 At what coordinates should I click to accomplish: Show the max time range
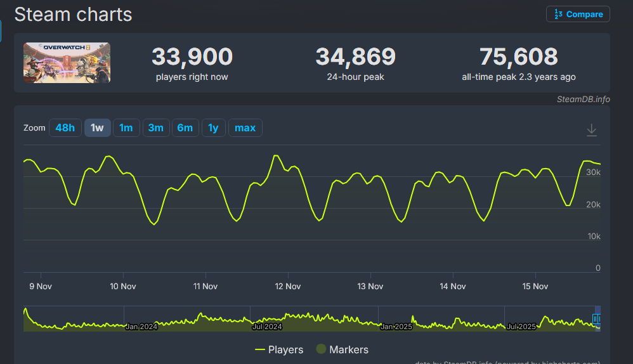(x=245, y=128)
